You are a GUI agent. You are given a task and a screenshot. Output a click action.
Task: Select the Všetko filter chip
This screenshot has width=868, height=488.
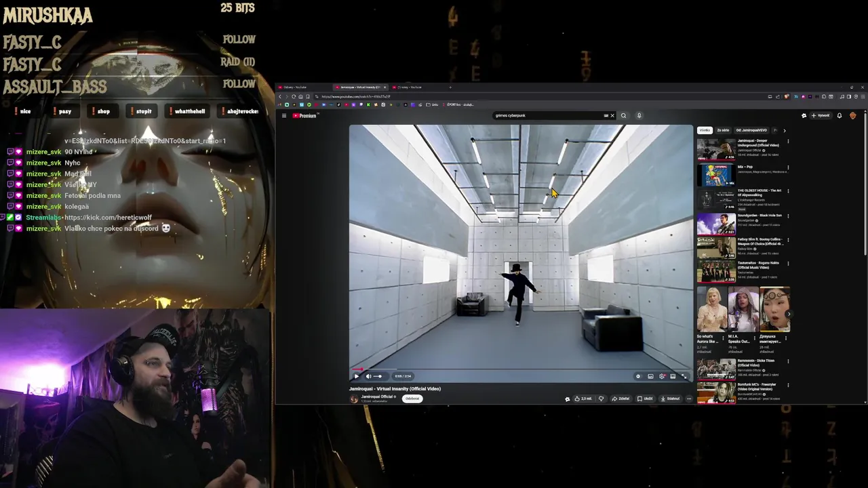coord(705,130)
